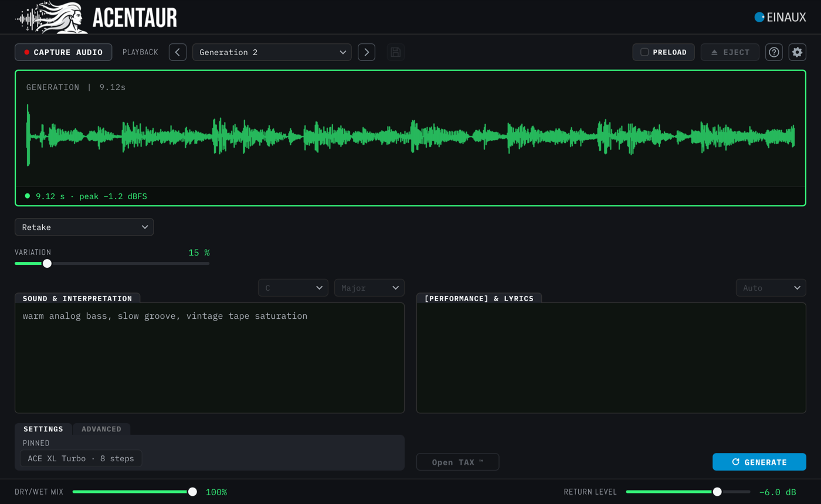This screenshot has width=821, height=504.
Task: Open help with the question mark icon
Action: (x=774, y=52)
